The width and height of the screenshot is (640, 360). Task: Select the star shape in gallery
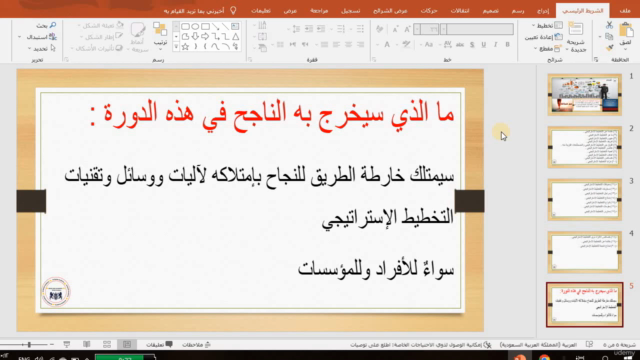coord(185,47)
